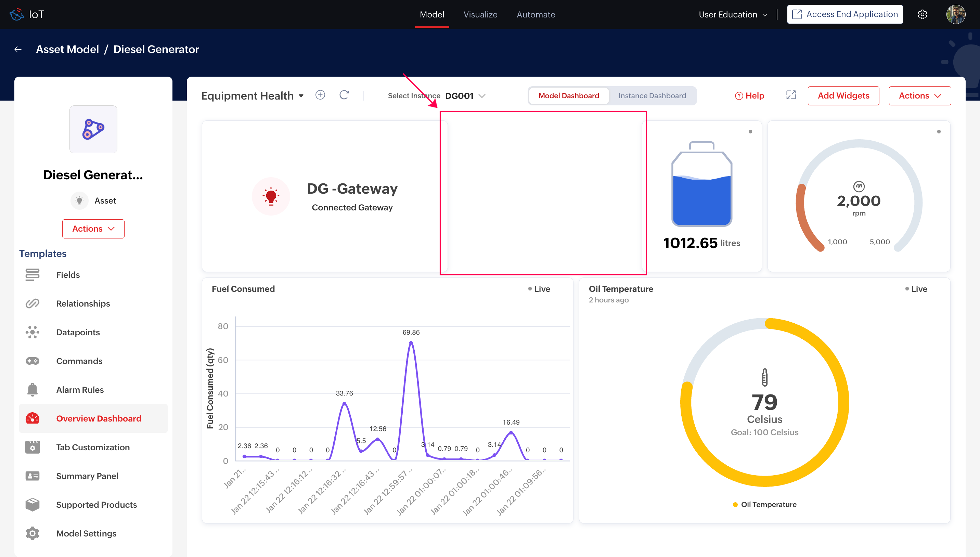Image resolution: width=980 pixels, height=557 pixels.
Task: Click the back arrow icon
Action: (x=18, y=49)
